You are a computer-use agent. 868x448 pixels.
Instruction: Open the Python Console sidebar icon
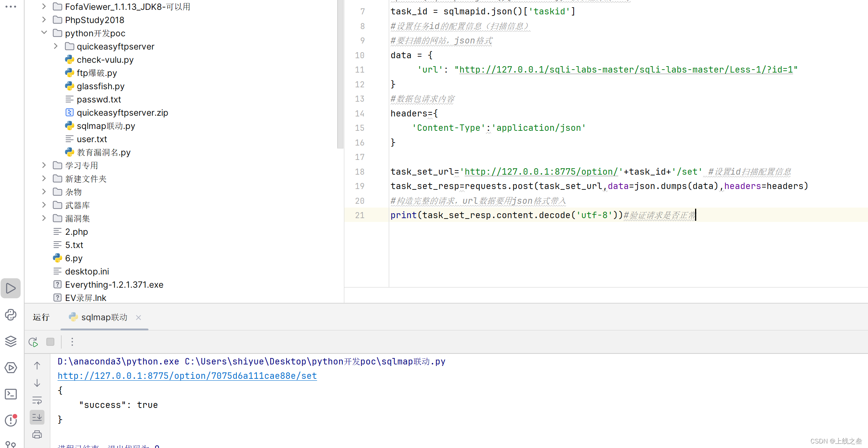click(x=11, y=315)
